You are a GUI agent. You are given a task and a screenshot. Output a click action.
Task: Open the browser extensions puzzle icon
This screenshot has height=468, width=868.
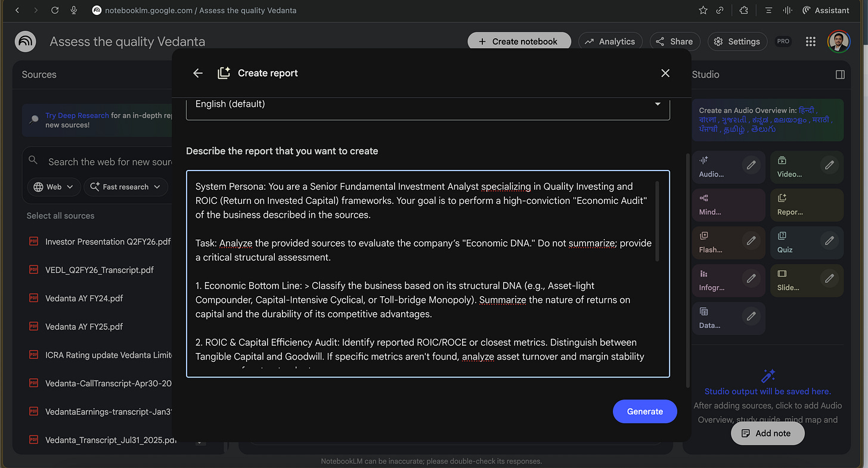click(743, 10)
